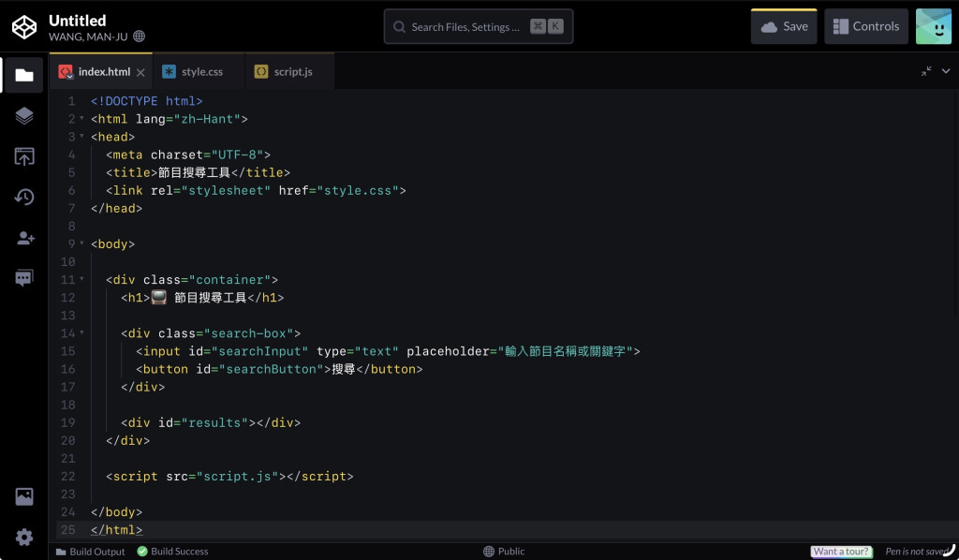Click the globe icon beside WANG, MAN-JU
This screenshot has height=560, width=959.
click(x=140, y=37)
